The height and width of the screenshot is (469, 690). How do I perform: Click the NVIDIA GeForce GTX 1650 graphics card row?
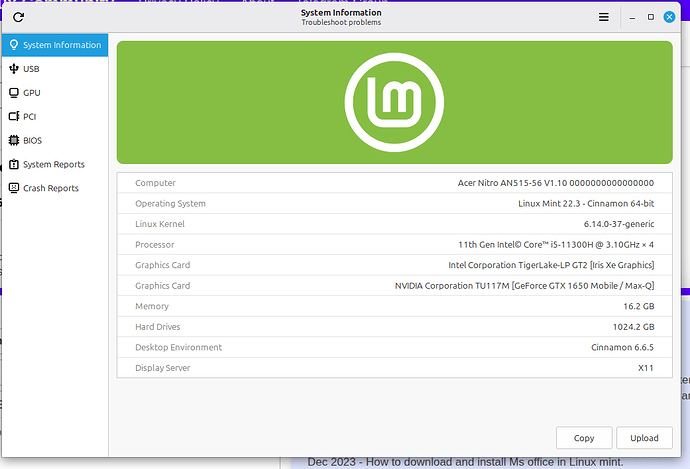pyautogui.click(x=394, y=286)
